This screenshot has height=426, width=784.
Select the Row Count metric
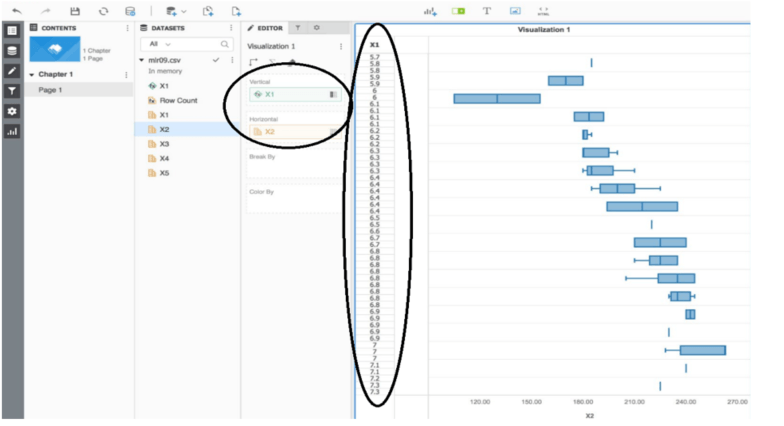[178, 101]
